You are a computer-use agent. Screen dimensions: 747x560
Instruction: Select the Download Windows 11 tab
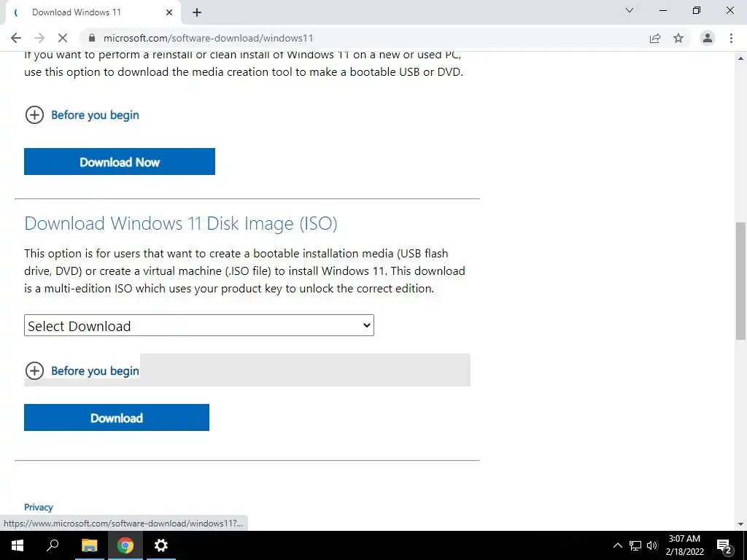click(x=93, y=12)
